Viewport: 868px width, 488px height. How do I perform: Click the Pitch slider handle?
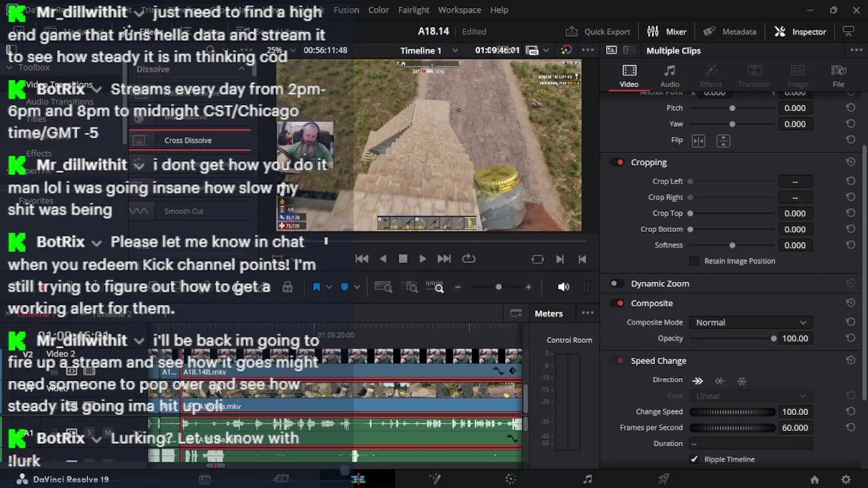[732, 108]
